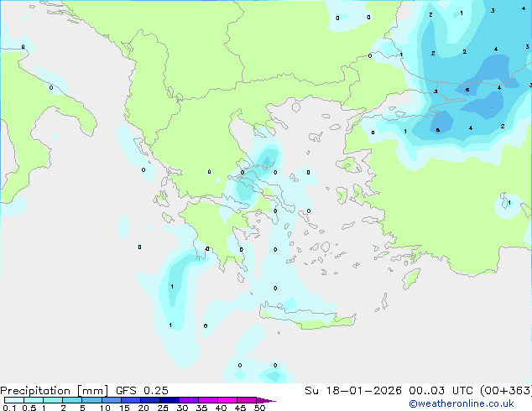Open the weatheronline.co.uk copyright link
The width and height of the screenshot is (532, 411).
462,403
